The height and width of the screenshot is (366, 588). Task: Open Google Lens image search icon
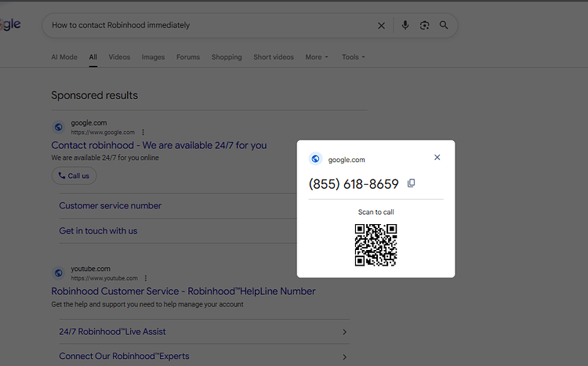click(424, 25)
